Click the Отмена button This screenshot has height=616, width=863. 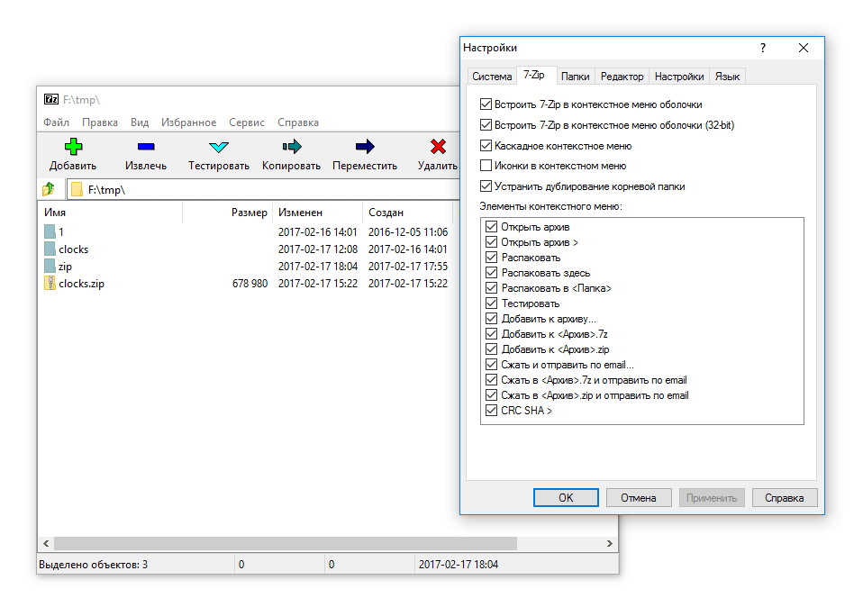(x=639, y=497)
